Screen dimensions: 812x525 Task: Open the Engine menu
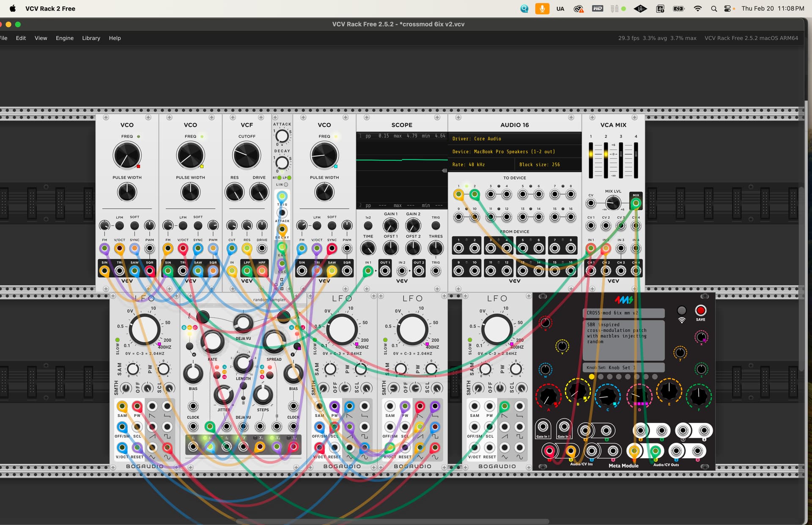coord(65,38)
